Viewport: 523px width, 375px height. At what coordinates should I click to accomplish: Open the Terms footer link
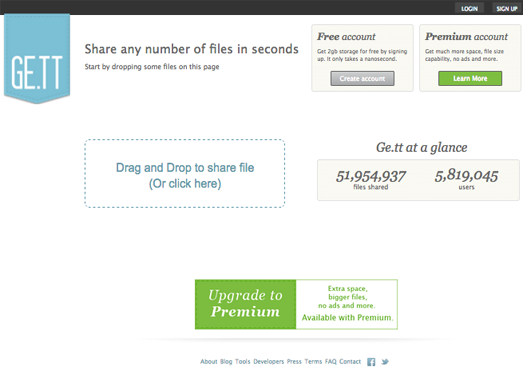click(x=313, y=362)
